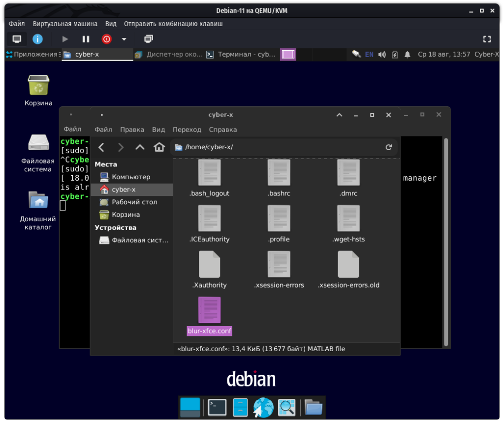Click the VM details info icon
This screenshot has height=424, width=504.
point(37,39)
